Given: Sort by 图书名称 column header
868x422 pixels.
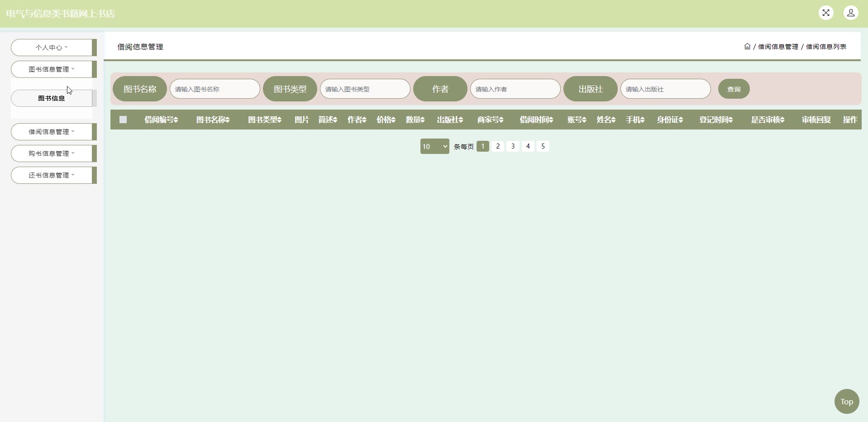Looking at the screenshot, I should tap(213, 120).
